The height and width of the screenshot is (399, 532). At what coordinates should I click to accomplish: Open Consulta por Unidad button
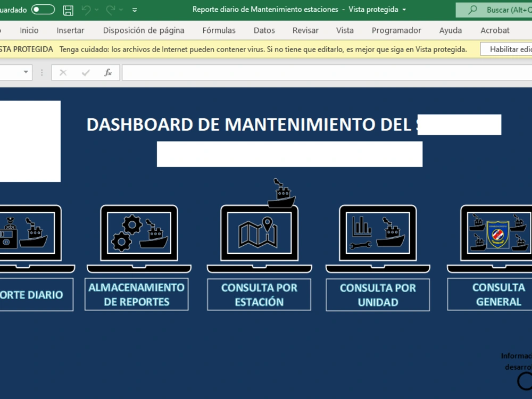[x=378, y=295]
